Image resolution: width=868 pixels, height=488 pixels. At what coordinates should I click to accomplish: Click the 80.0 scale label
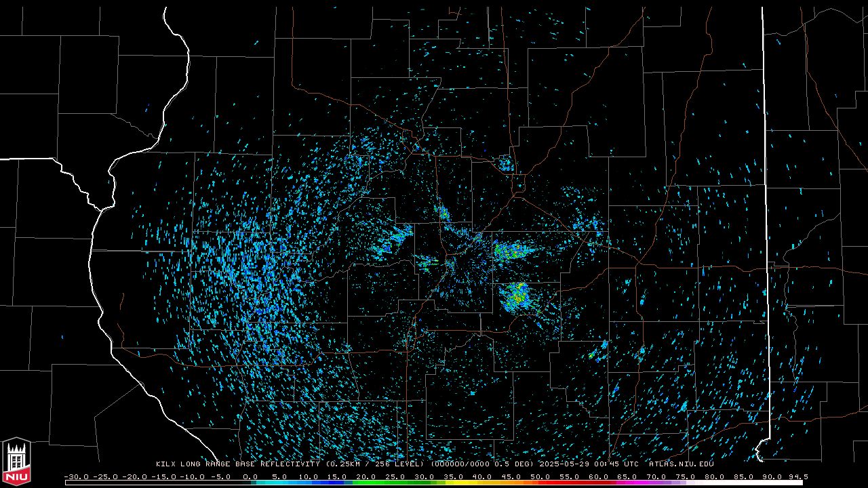click(715, 477)
